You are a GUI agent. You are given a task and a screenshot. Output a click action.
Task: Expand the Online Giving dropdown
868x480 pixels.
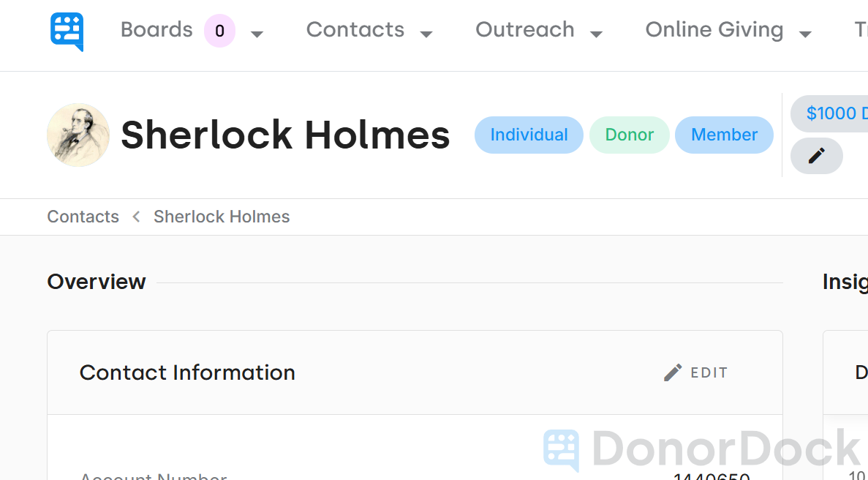point(806,33)
